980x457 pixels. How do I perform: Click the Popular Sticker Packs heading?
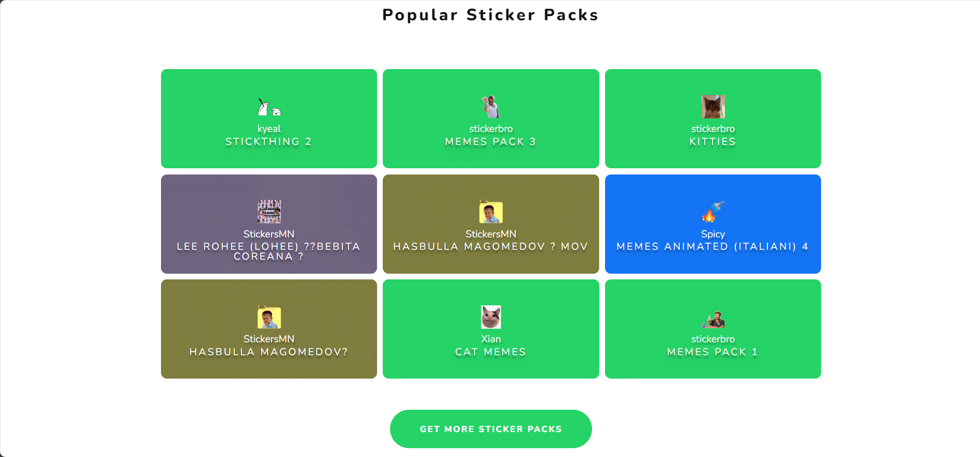490,15
